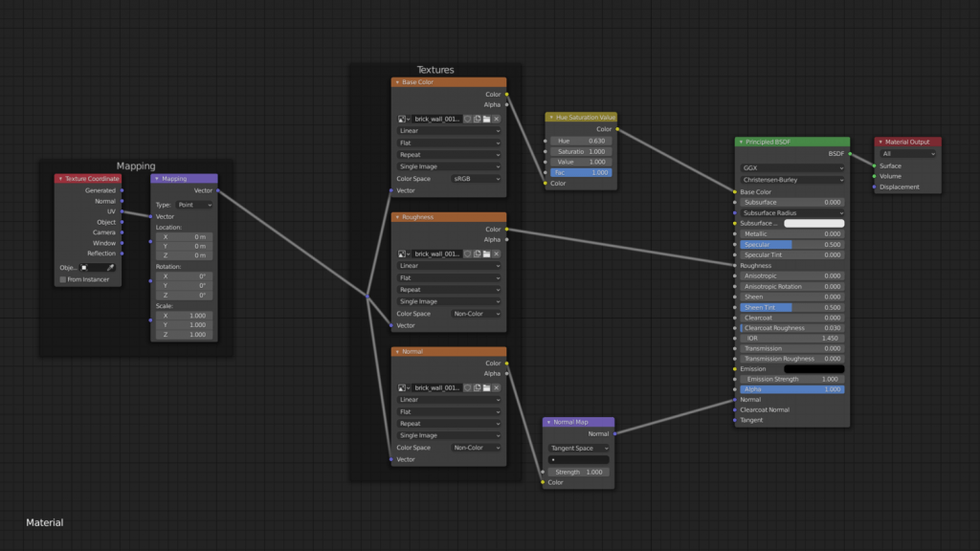Click the unlink X icon on Base Color texture
This screenshot has height=551, width=980.
[496, 119]
